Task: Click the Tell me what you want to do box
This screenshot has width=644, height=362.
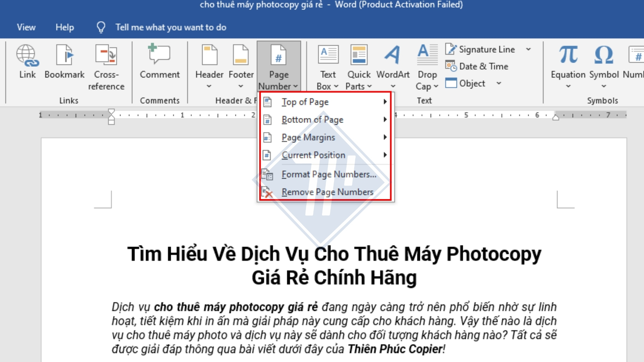Action: click(x=171, y=27)
